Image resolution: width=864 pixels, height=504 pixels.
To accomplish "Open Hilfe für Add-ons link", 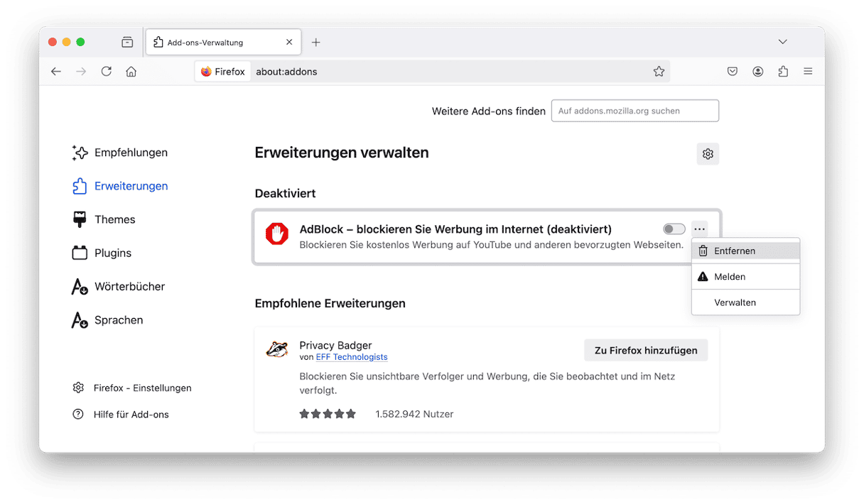I will [x=121, y=415].
